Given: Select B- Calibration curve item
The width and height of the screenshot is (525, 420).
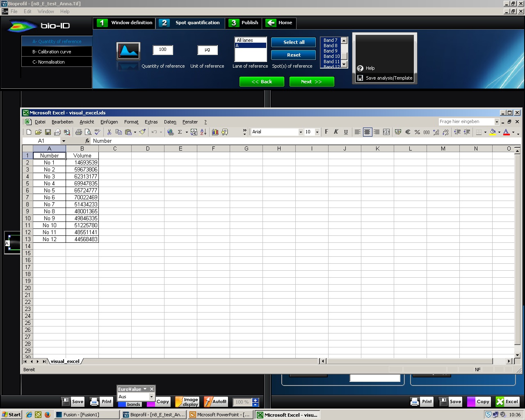Looking at the screenshot, I should tap(57, 52).
